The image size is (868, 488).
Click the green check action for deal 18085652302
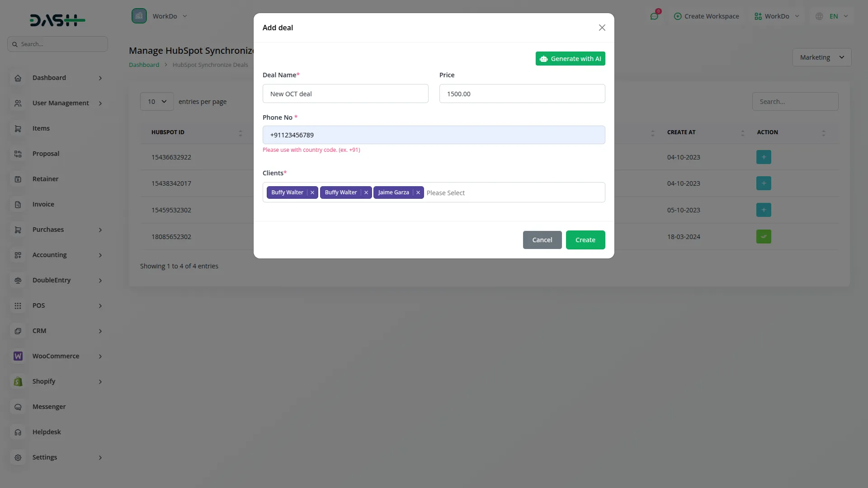(x=764, y=236)
